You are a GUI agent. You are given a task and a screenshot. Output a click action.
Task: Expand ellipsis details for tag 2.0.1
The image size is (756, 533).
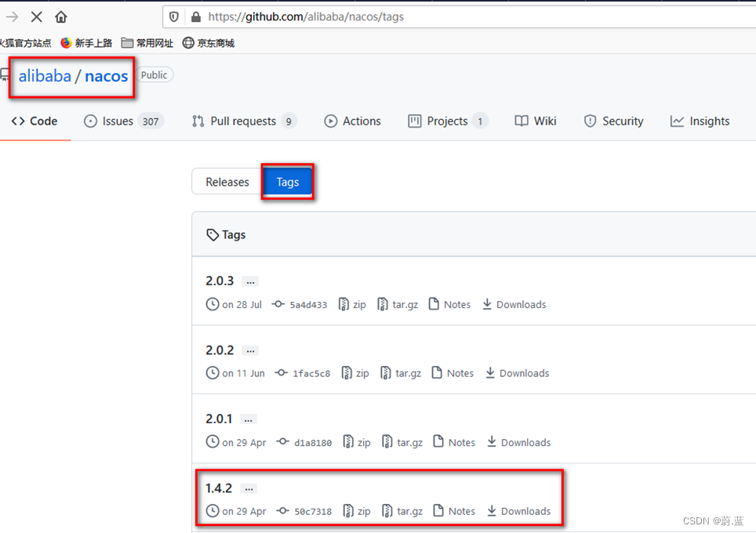pos(249,419)
